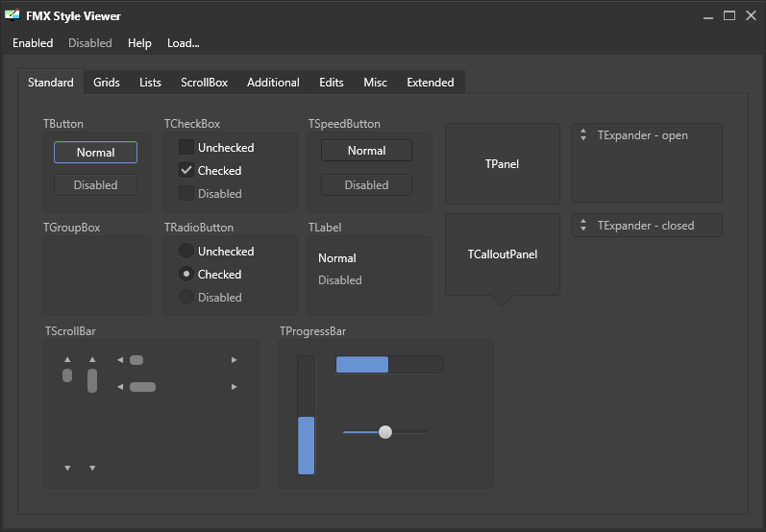This screenshot has width=766, height=532.
Task: Click the thin vertical scrollbar thumb
Action: 67,375
